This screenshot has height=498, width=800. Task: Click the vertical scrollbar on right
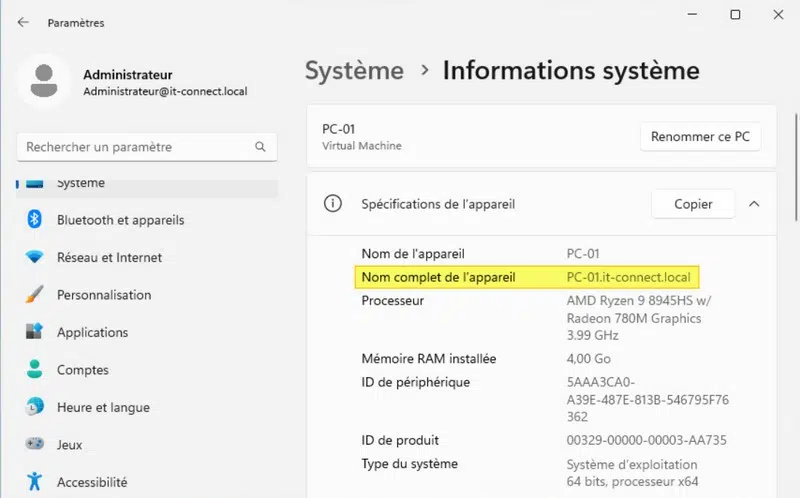796,167
